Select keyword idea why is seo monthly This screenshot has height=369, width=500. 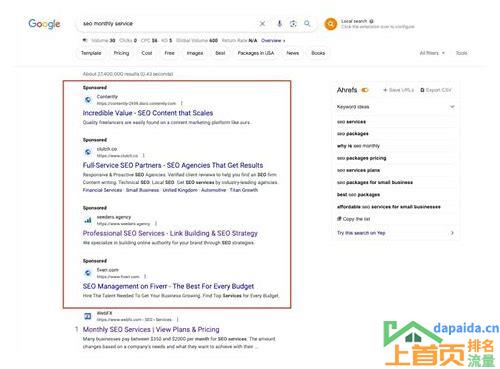358,146
